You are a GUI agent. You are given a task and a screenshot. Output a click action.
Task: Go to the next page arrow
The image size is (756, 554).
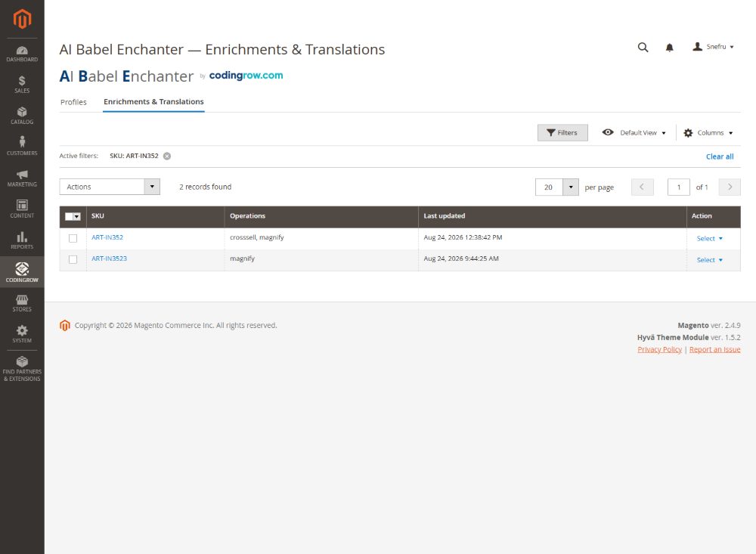point(730,187)
